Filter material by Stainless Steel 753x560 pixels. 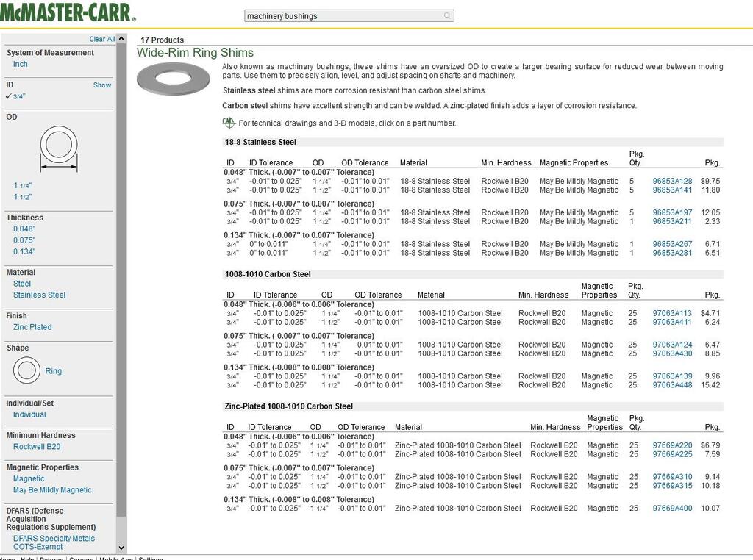40,295
